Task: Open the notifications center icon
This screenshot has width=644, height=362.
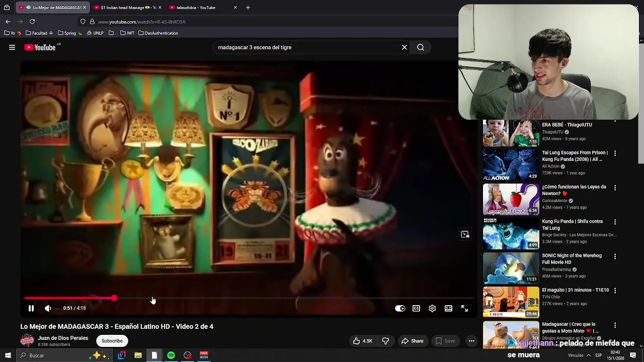Action: [x=633, y=355]
